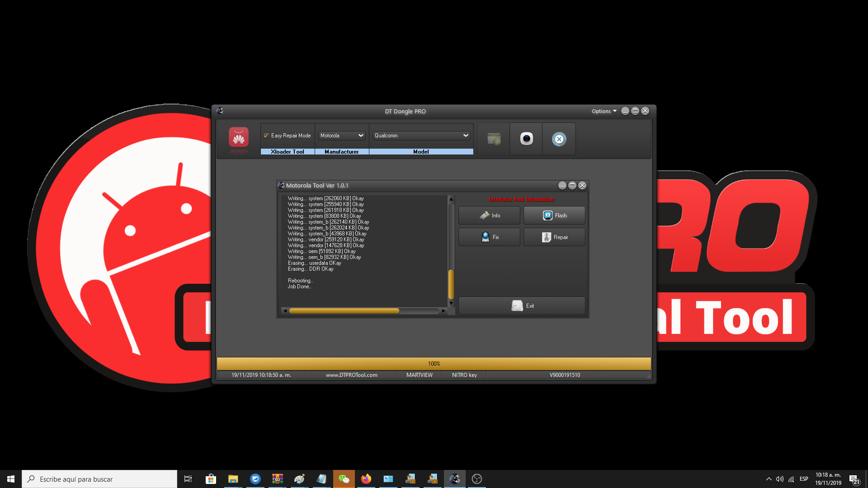
Task: Click the horizontal log scrollbar thumb
Action: pyautogui.click(x=344, y=311)
